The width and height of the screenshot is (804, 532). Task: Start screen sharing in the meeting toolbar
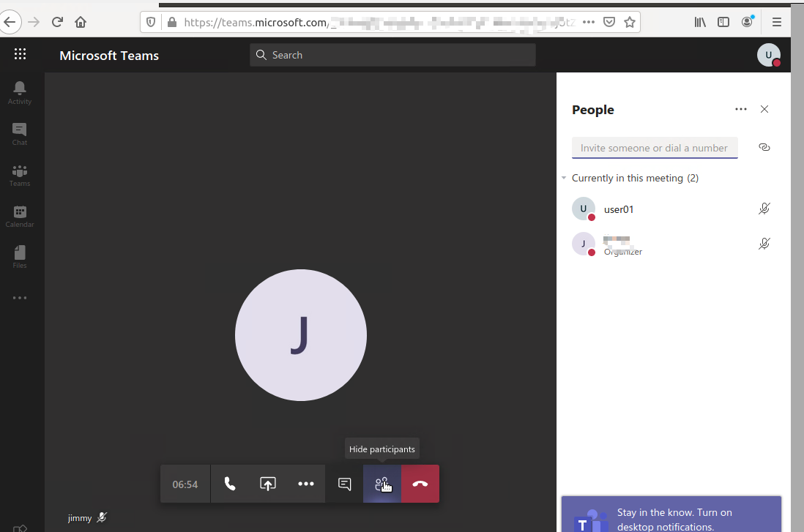[267, 484]
